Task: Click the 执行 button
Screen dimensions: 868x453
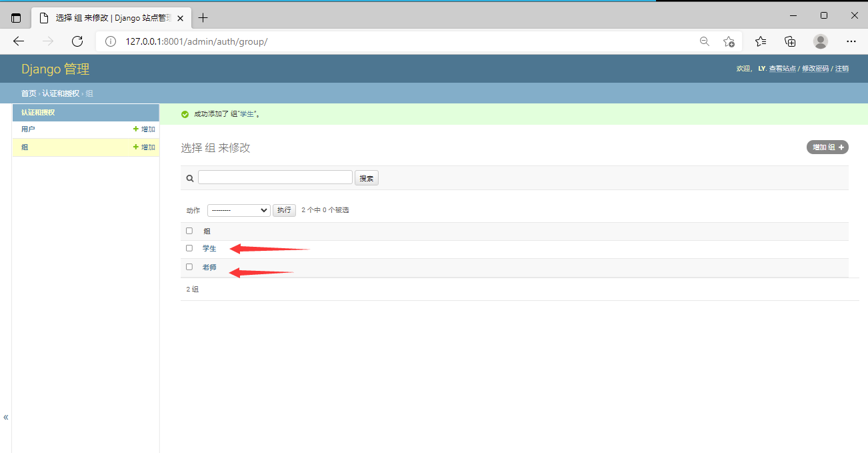Action: 285,210
